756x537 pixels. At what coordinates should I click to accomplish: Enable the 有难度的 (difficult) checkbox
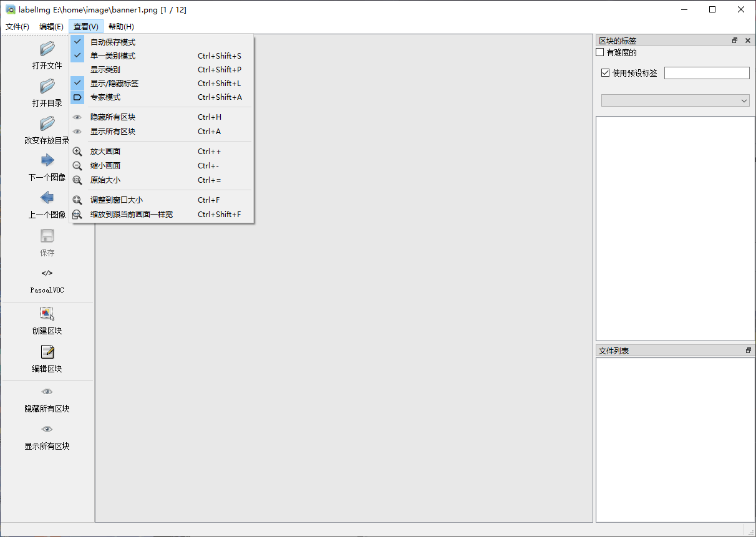click(601, 53)
